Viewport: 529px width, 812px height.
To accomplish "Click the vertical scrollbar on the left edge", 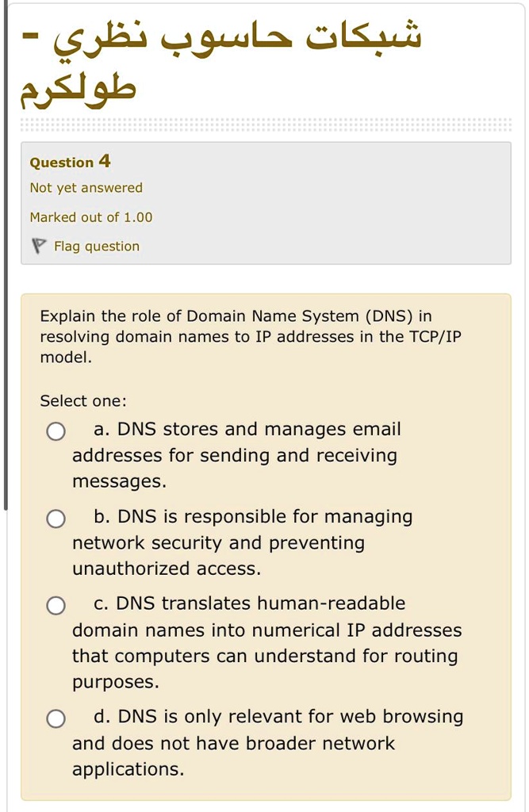I will (6, 255).
